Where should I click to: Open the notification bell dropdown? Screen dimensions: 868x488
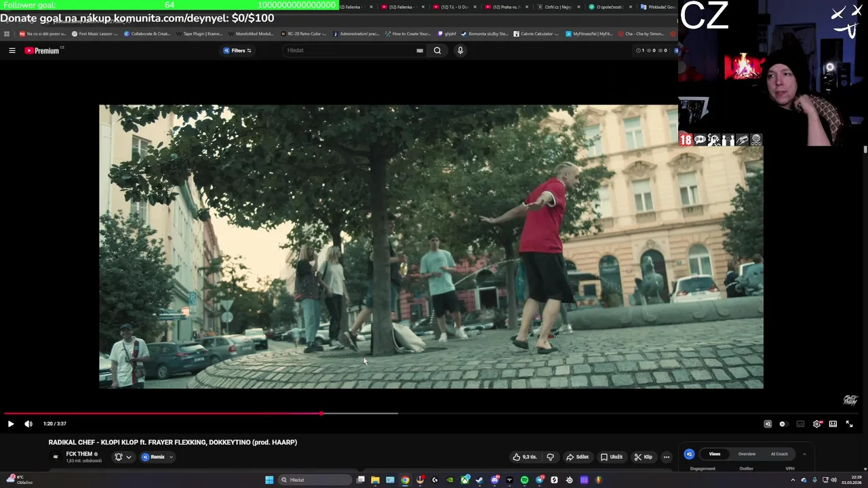pyautogui.click(x=123, y=457)
